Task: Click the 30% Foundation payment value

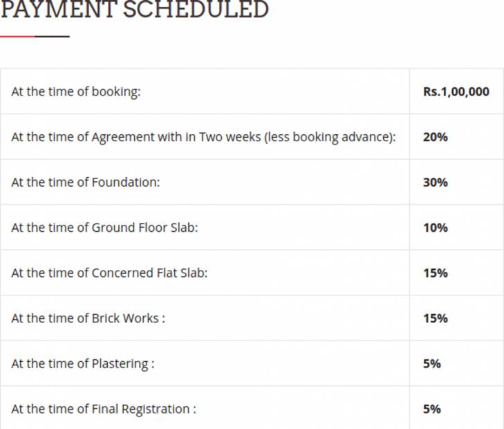Action: click(x=436, y=183)
